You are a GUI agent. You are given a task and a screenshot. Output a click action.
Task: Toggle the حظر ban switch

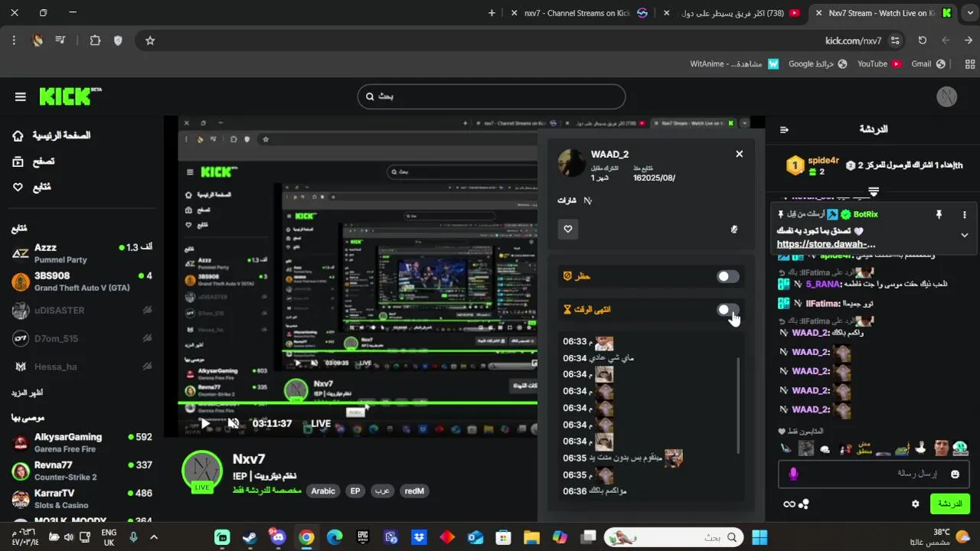click(727, 276)
